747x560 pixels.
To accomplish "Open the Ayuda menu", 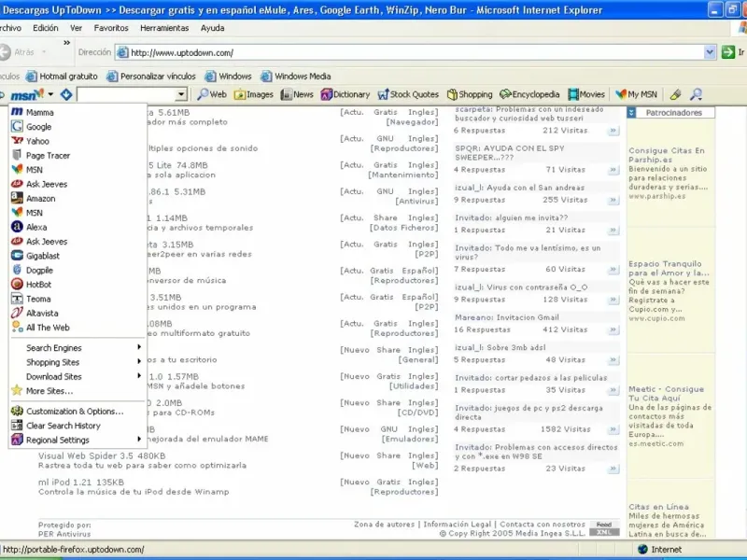I will [x=213, y=28].
